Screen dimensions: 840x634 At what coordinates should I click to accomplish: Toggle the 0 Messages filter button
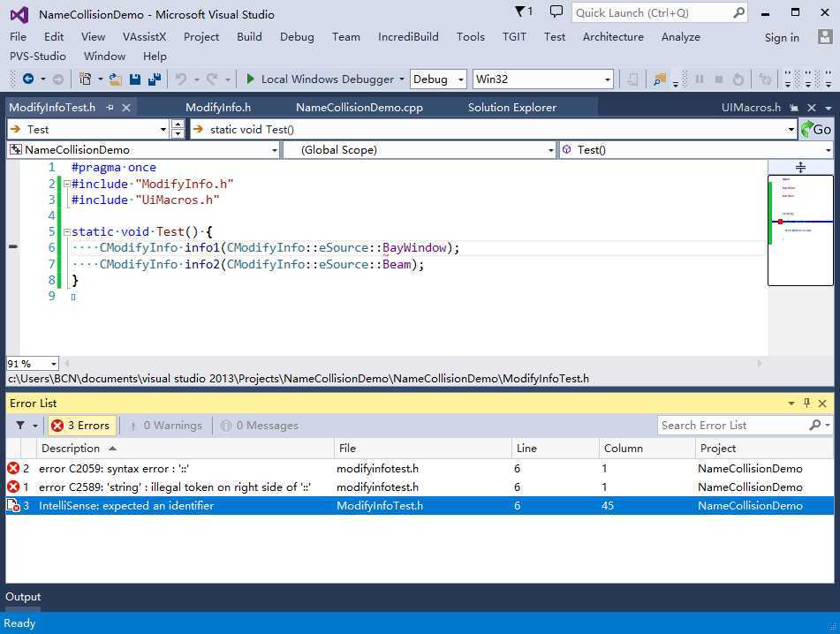click(x=260, y=425)
